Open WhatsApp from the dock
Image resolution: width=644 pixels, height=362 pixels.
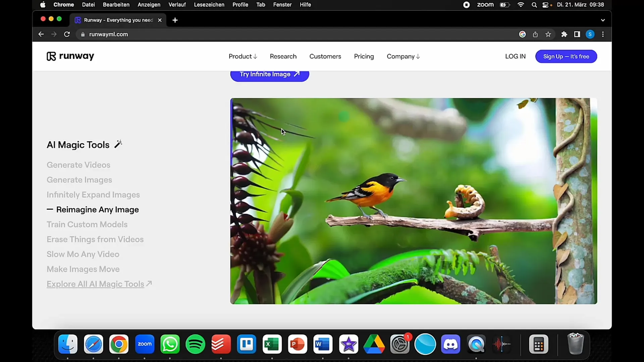coord(170,344)
